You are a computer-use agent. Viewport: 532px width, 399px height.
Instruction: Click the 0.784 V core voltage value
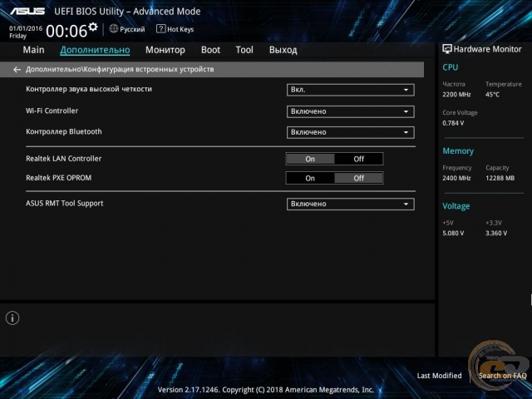453,123
